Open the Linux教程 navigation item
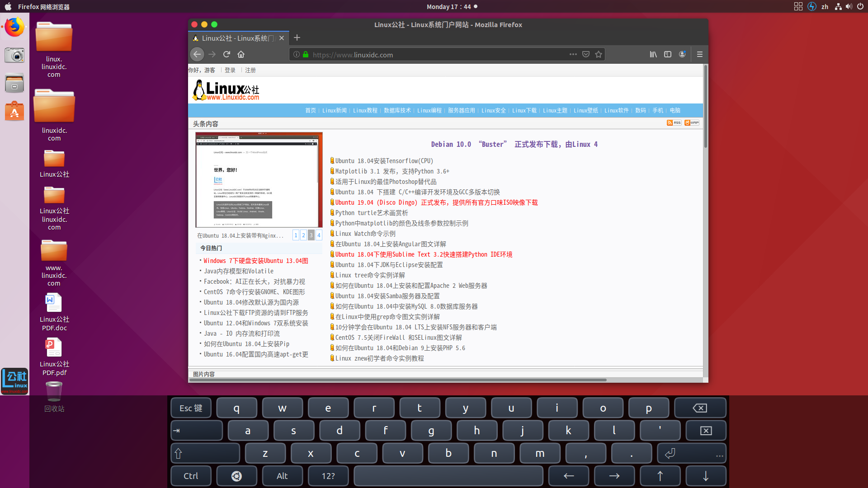The image size is (868, 488). 365,110
